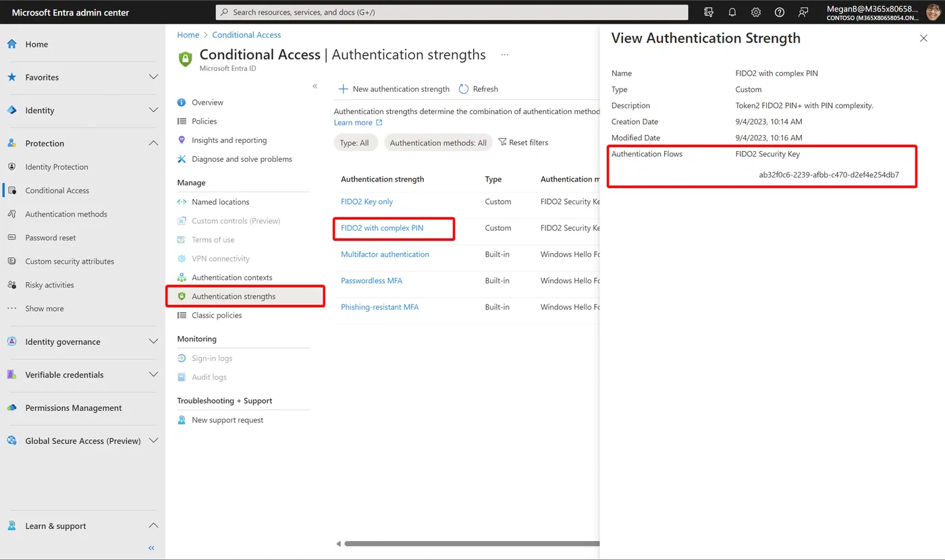Click the Conditional Access breadcrumb link

246,35
